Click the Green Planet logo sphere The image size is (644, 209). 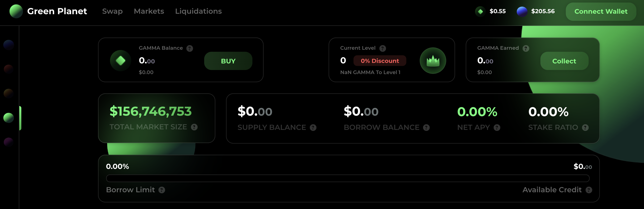coord(16,11)
